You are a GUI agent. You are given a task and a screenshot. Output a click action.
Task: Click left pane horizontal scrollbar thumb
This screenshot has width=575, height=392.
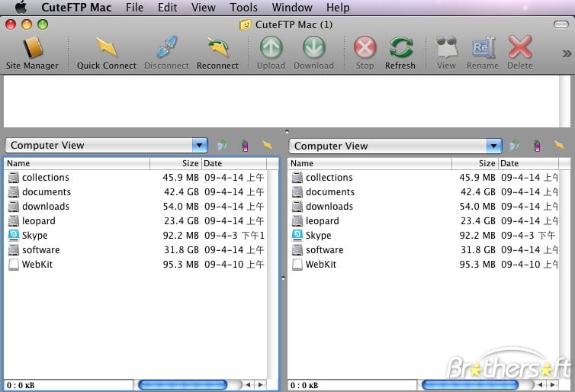182,384
